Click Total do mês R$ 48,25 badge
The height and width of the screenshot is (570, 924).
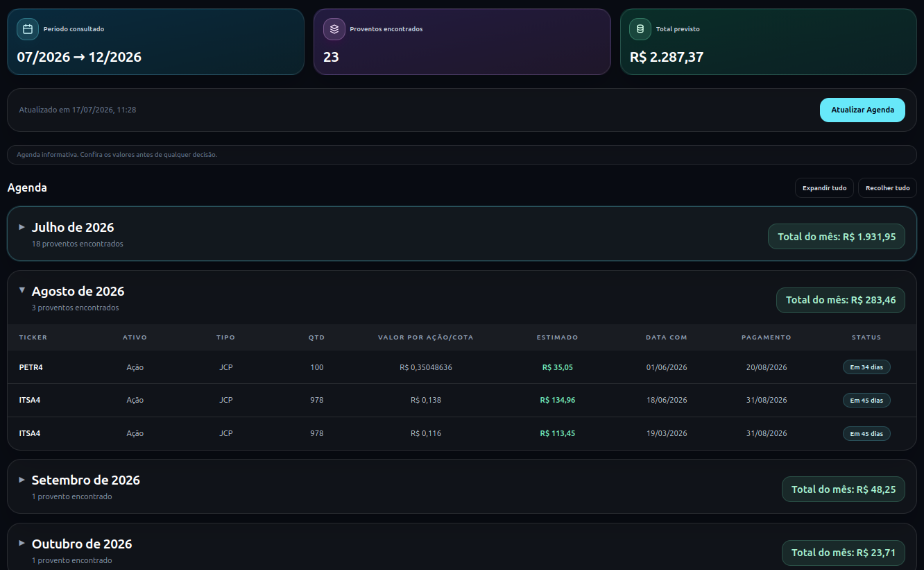[x=844, y=489]
